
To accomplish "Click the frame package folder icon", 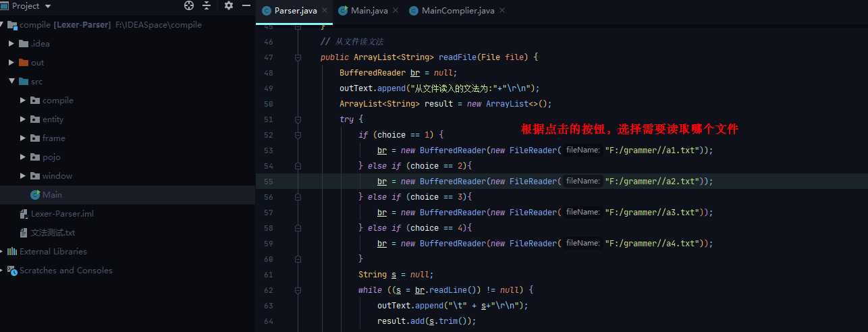I will point(35,138).
